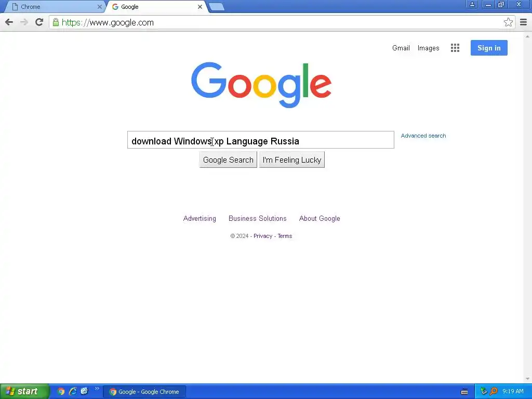Click the Chrome user profile icon
This screenshot has width=532, height=399.
click(x=472, y=4)
